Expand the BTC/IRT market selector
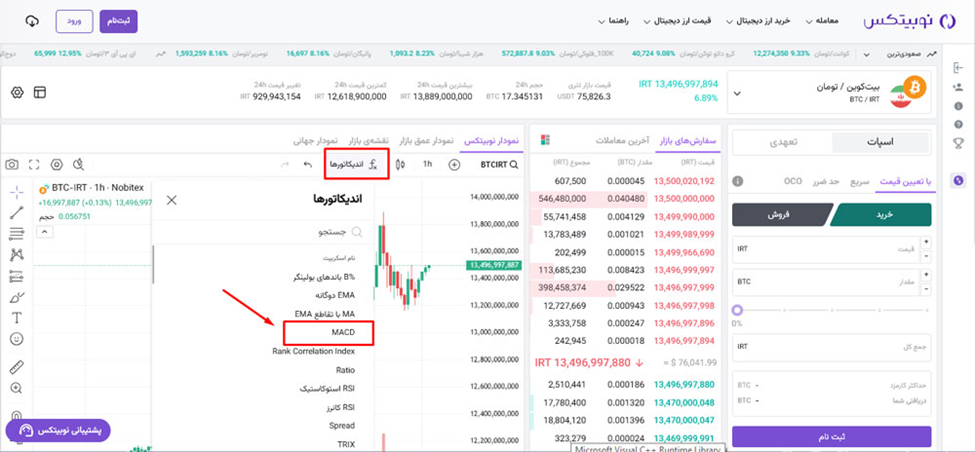 737,94
